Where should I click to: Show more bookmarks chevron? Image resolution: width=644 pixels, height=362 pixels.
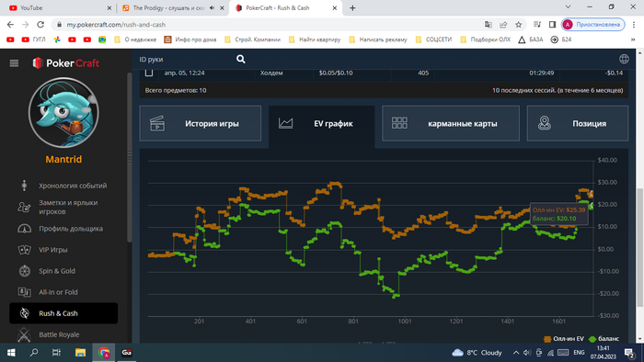point(633,40)
